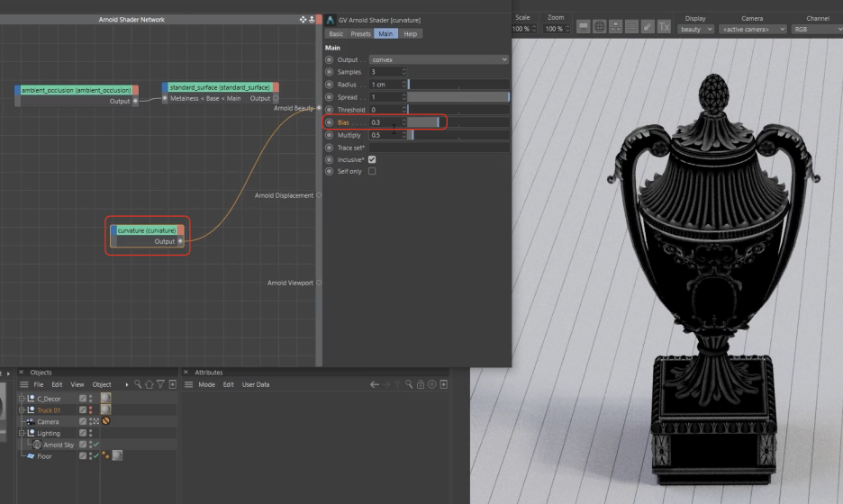Click the material sphere tag on C_Decor
843x504 pixels.
pyautogui.click(x=106, y=398)
